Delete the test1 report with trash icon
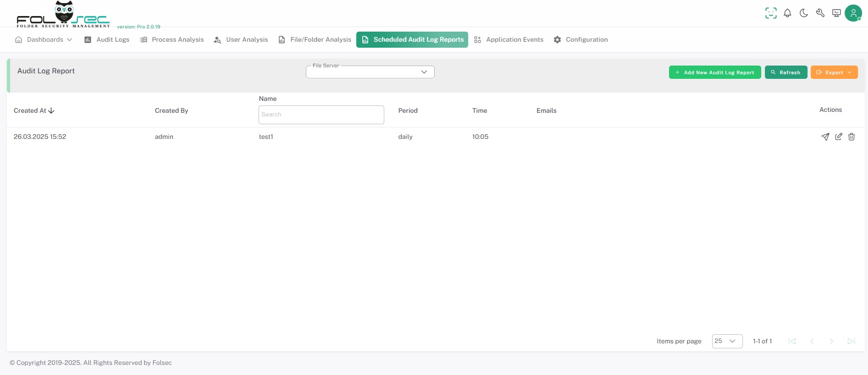The width and height of the screenshot is (868, 375). [x=851, y=137]
